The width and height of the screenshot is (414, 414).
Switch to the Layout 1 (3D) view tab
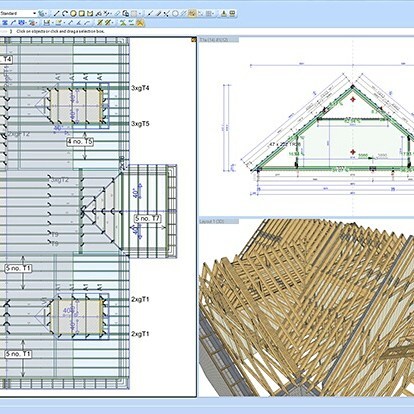[219, 221]
